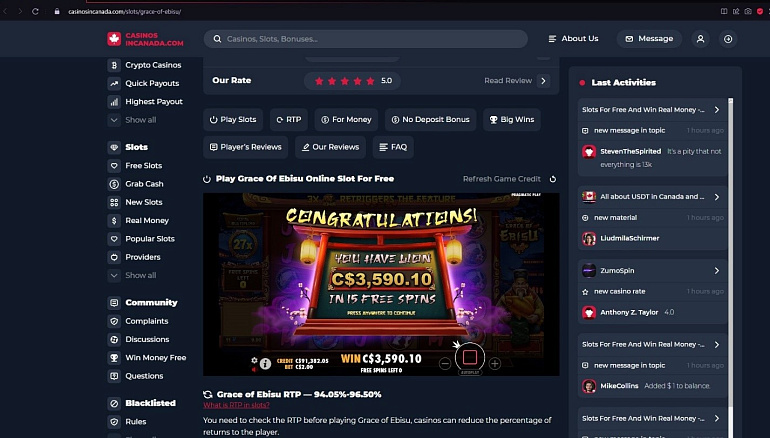770x438 pixels.
Task: Focus the Casinos, Slots, Bonuses search field
Action: click(x=366, y=39)
